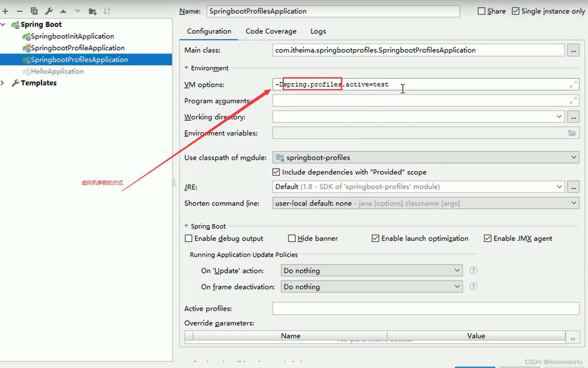Toggle Enable JMX agent checkbox
Screen dimensions: 588x368
(488, 238)
